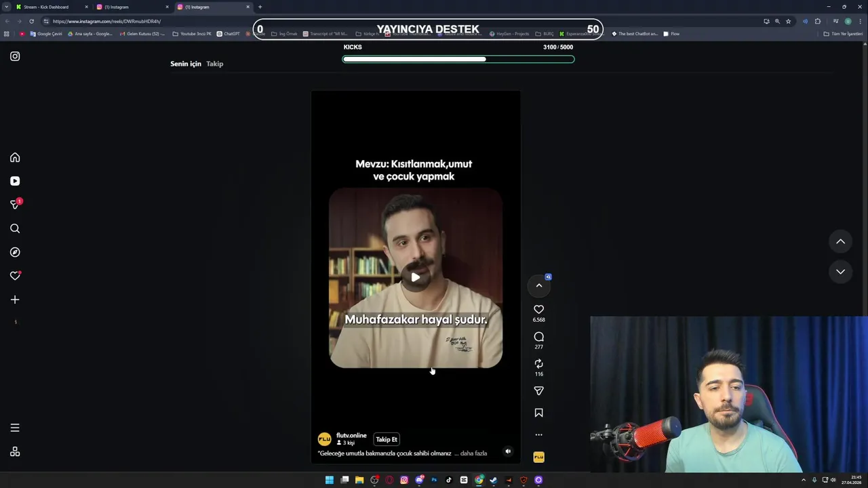Open the ChatGPT bookmark
This screenshot has height=488, width=868.
click(x=229, y=34)
